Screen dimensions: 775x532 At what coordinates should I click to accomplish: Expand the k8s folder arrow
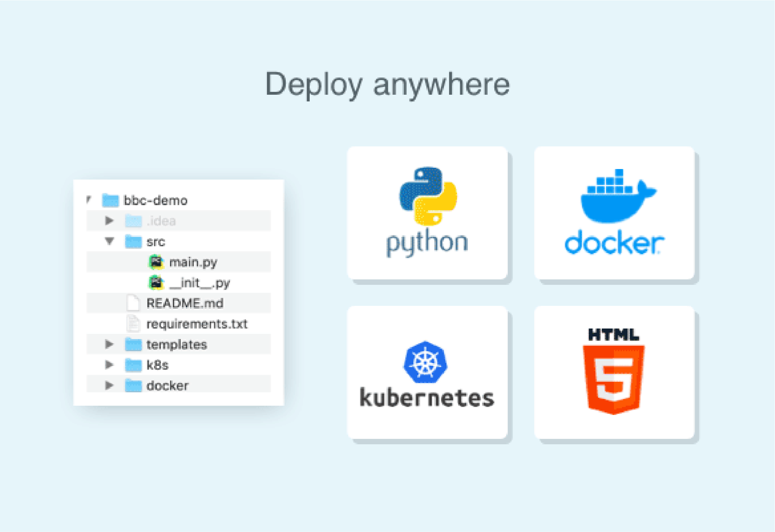pos(109,365)
